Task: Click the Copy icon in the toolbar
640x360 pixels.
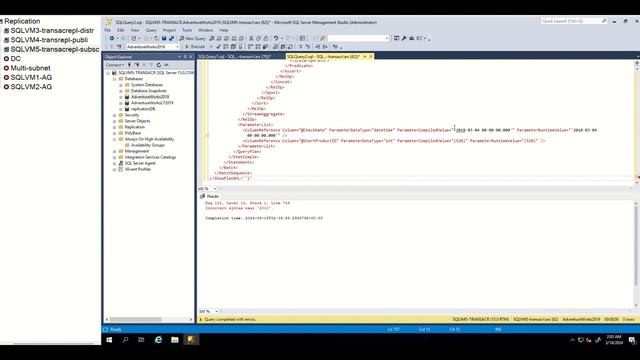Action: [258, 38]
